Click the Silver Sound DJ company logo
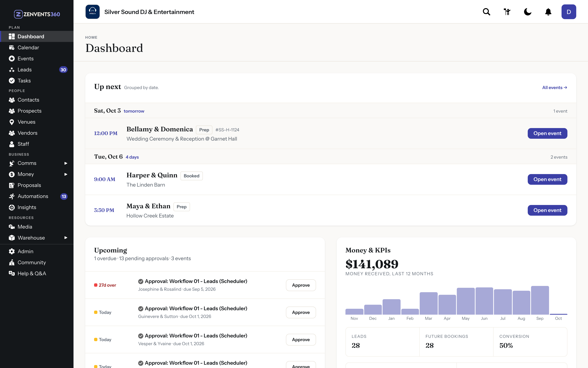This screenshot has width=588, height=368. (x=93, y=12)
